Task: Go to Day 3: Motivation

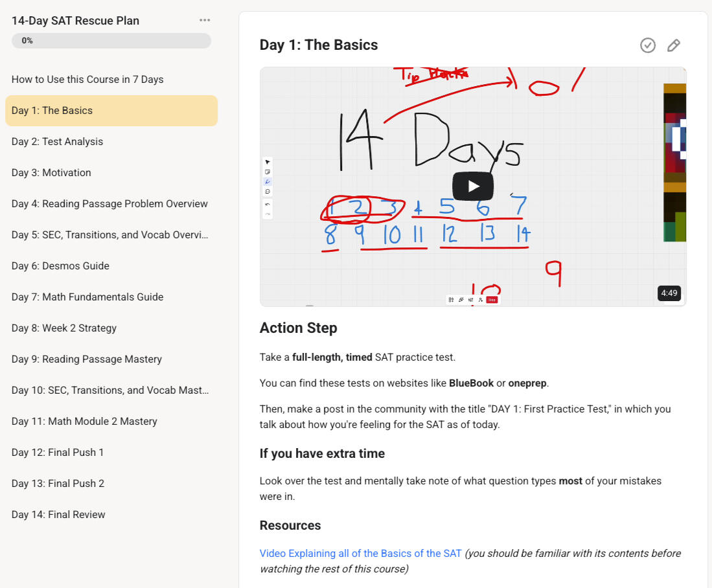Action: pyautogui.click(x=51, y=173)
